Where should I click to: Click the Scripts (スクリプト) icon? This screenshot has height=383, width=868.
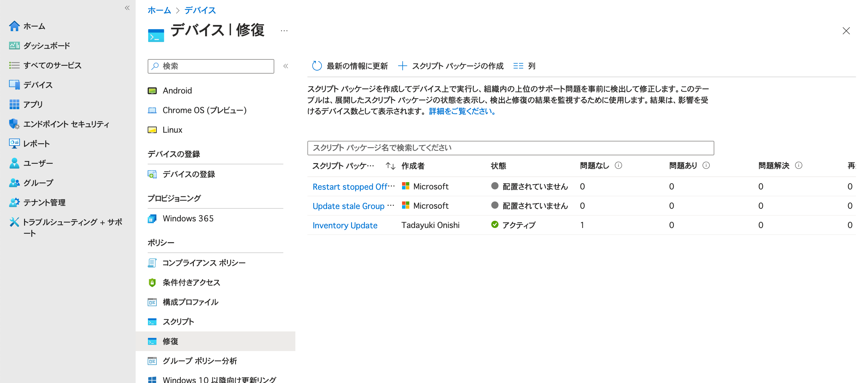click(x=152, y=322)
